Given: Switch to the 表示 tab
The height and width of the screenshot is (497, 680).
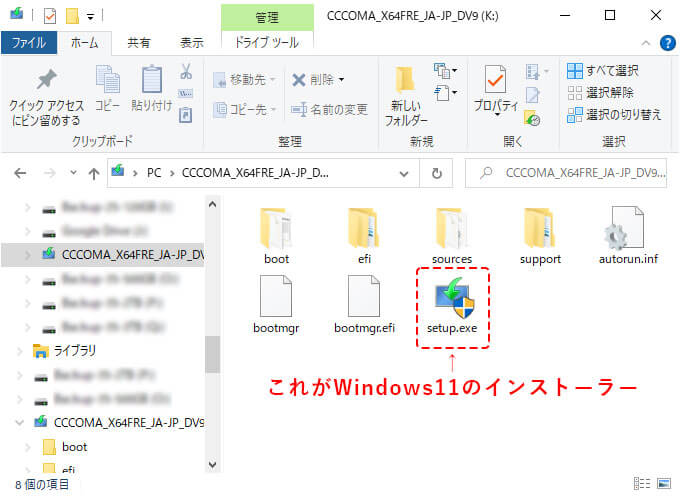Looking at the screenshot, I should (192, 43).
